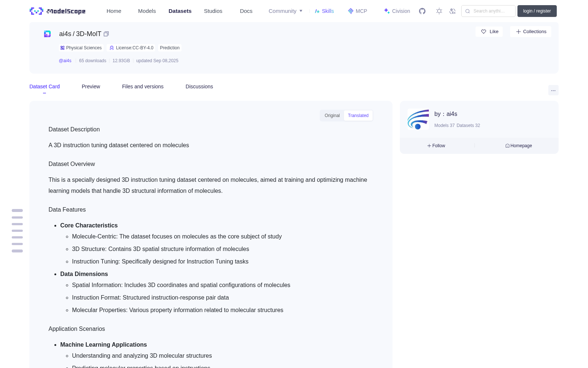Click the "Models 37" count

444,125
